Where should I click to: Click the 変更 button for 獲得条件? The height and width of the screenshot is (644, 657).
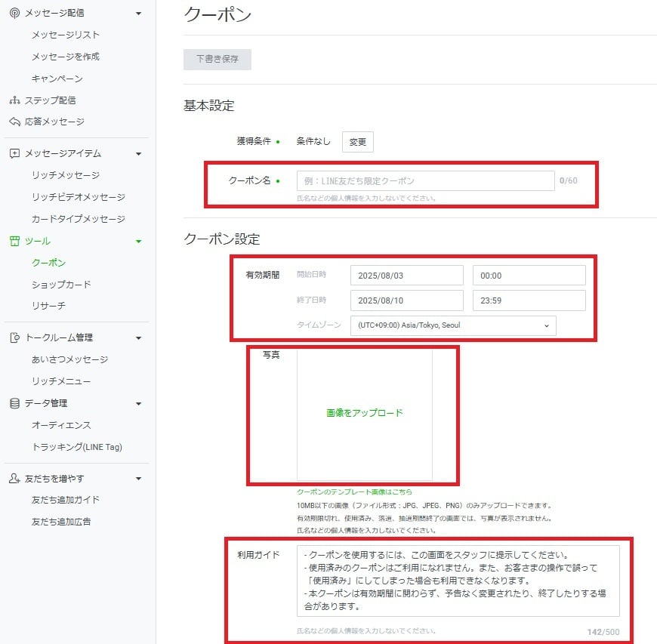point(358,142)
